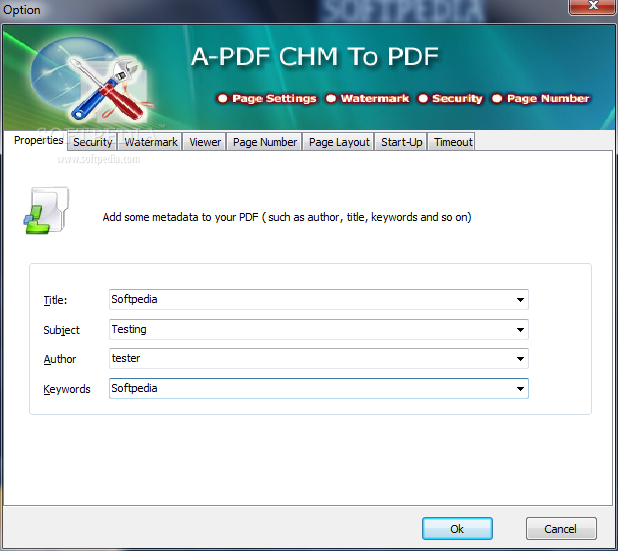Close the Option dialog window

click(x=592, y=6)
